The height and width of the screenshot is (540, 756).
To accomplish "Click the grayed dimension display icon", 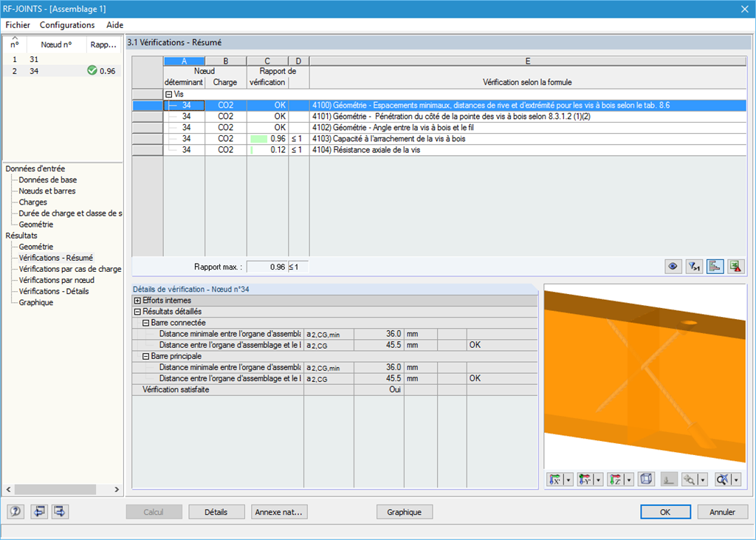I will pyautogui.click(x=669, y=479).
